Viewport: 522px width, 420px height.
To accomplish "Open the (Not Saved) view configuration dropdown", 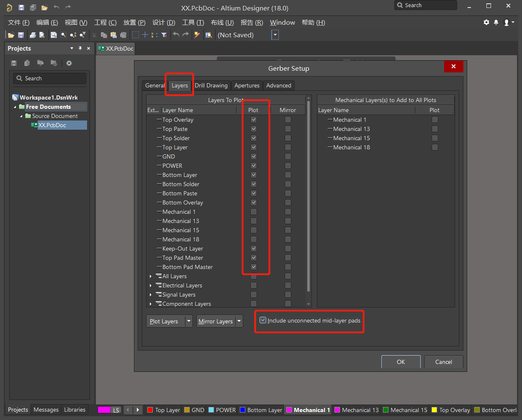I will click(275, 35).
